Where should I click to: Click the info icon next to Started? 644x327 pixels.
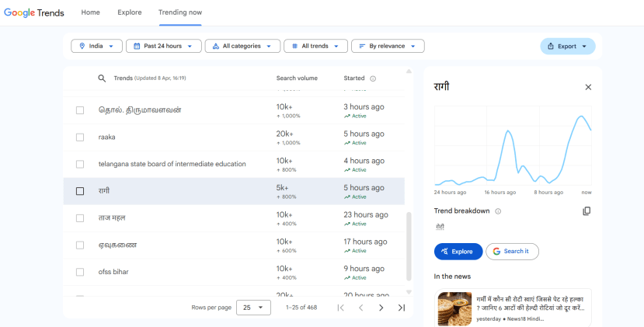point(373,78)
